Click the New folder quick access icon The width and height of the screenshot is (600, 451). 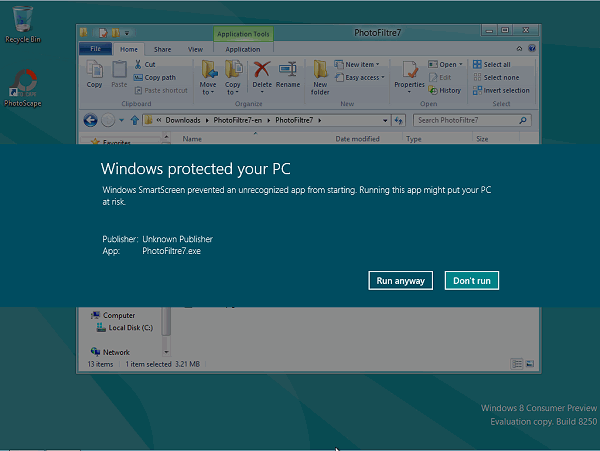(116, 33)
